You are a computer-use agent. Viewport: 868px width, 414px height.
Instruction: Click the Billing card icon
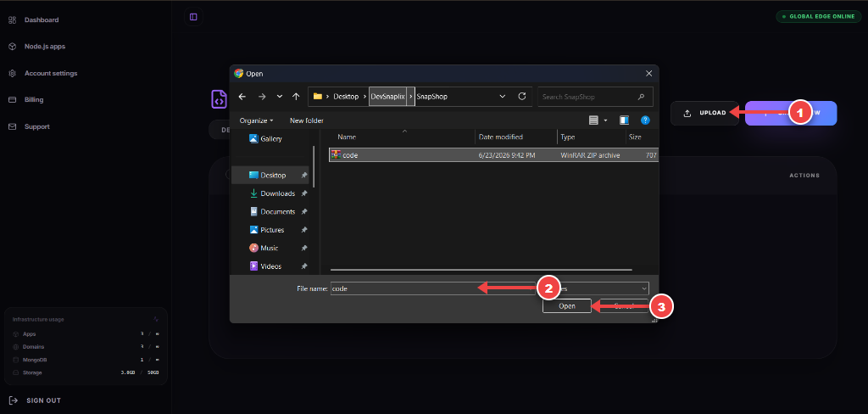pos(12,100)
